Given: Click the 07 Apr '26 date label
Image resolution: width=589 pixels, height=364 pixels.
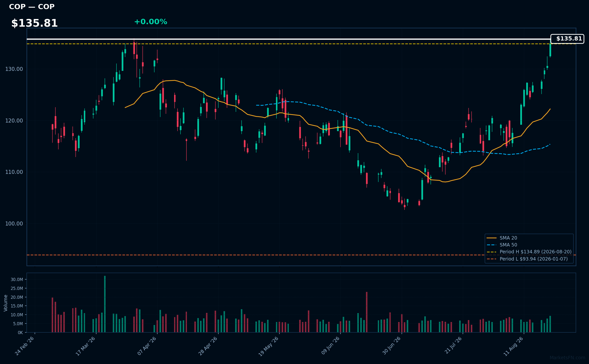Looking at the screenshot, I should click(147, 346).
